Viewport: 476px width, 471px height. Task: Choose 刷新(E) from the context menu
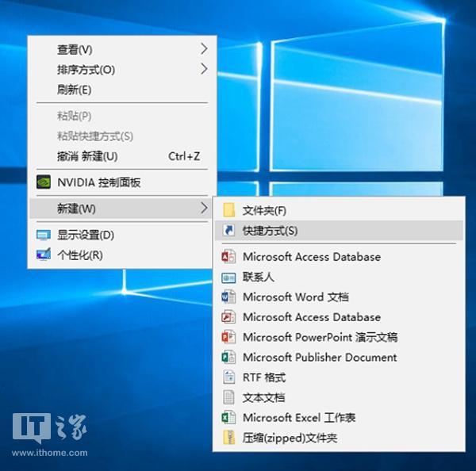(x=75, y=90)
